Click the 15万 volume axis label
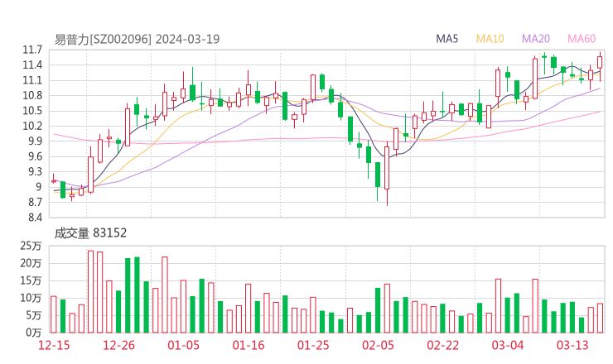This screenshot has height=364, width=613. [31, 280]
